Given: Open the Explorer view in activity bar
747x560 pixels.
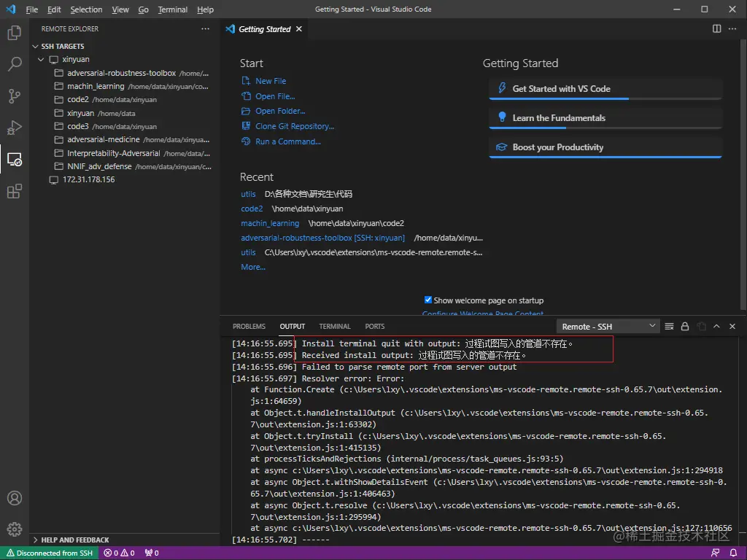Looking at the screenshot, I should click(14, 33).
